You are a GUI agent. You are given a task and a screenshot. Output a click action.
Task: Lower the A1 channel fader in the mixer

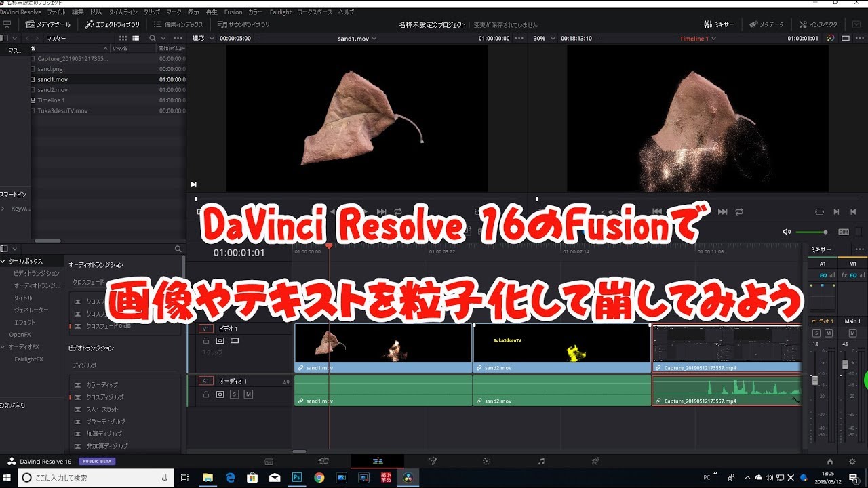click(x=816, y=379)
